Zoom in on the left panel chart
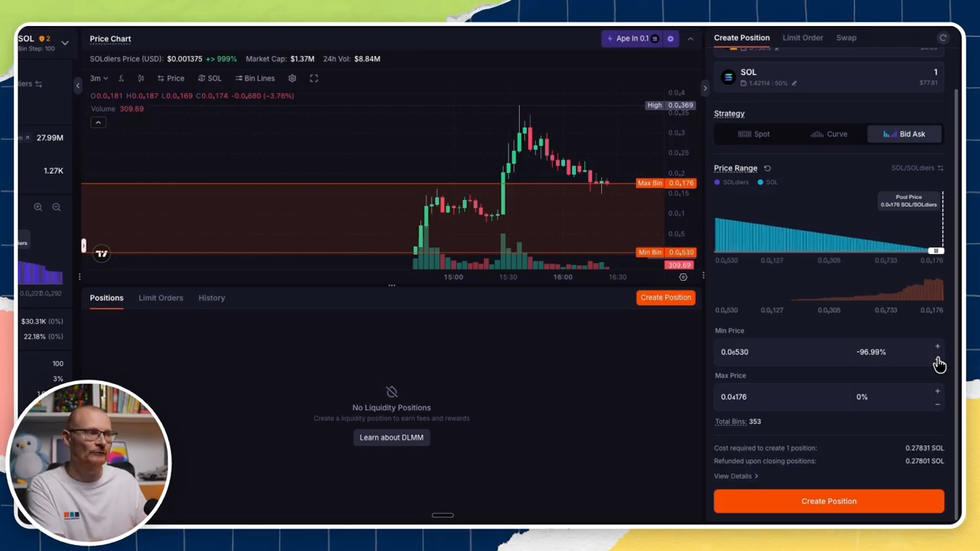980x551 pixels. point(38,207)
